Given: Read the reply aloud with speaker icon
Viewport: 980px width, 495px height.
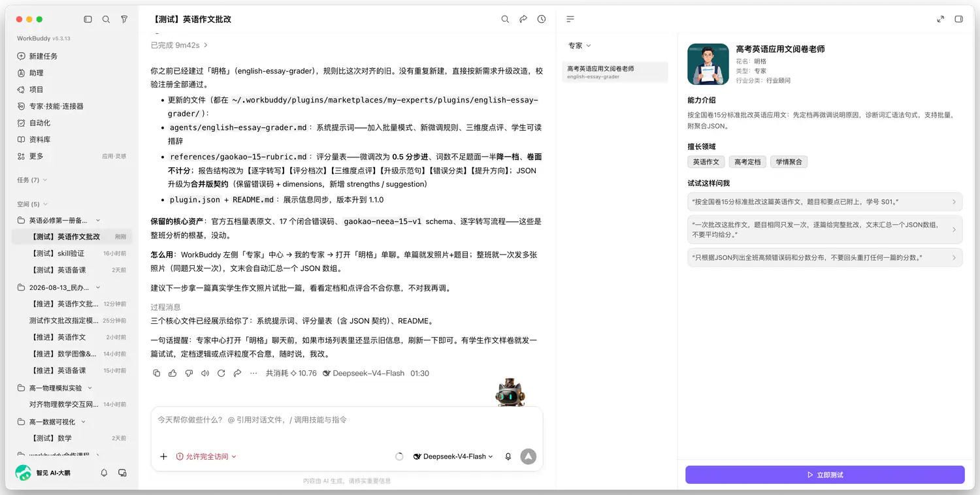Looking at the screenshot, I should click(205, 374).
